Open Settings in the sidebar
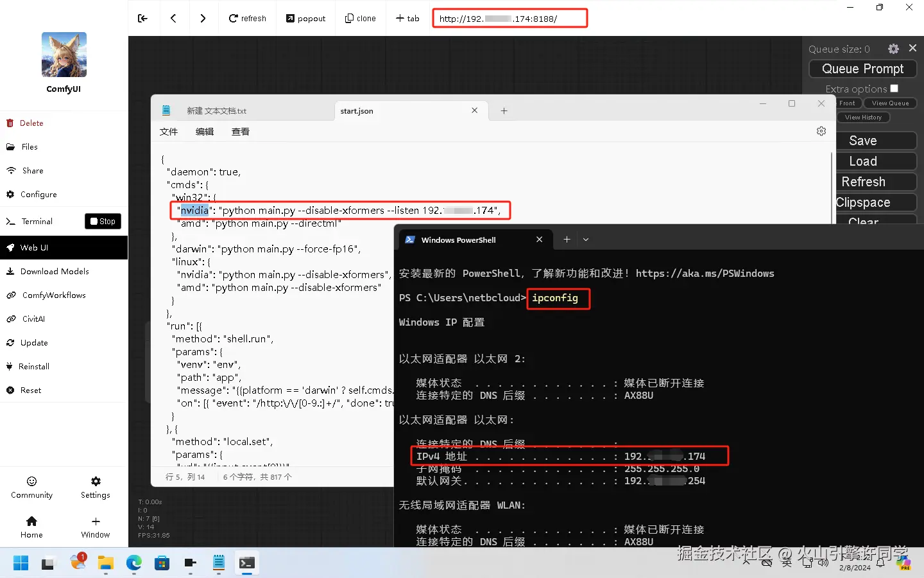The image size is (924, 578). click(96, 487)
